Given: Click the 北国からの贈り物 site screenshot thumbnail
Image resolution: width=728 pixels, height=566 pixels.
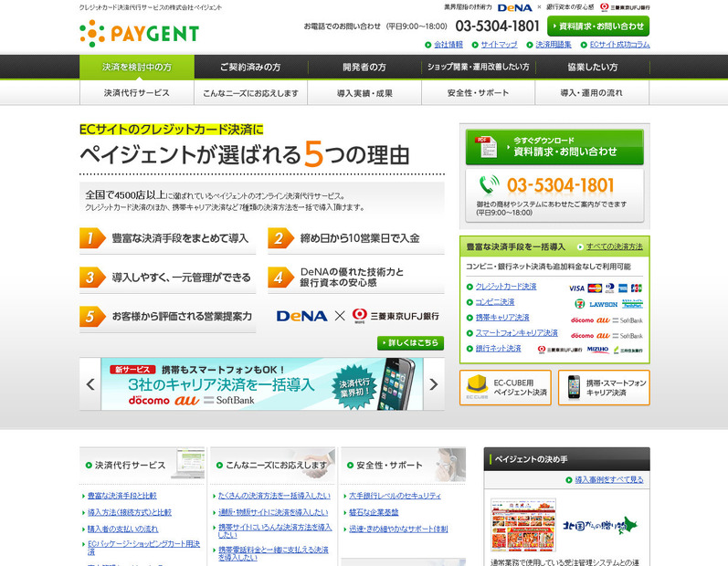Looking at the screenshot, I should pyautogui.click(x=523, y=525).
